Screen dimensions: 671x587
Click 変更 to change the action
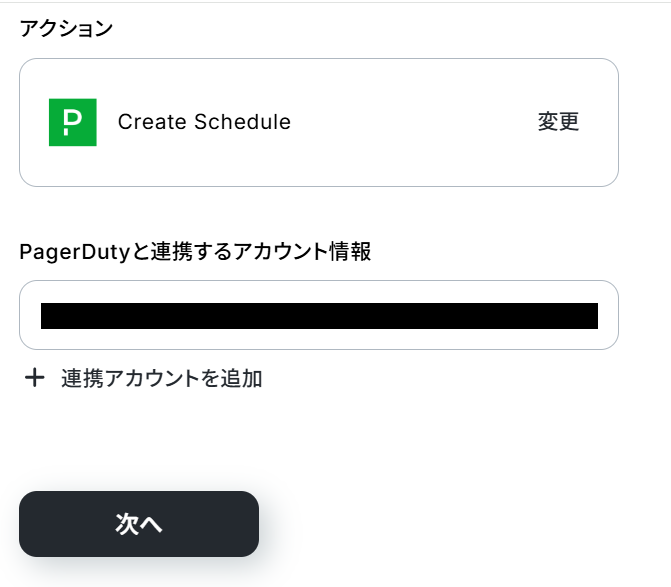[558, 122]
